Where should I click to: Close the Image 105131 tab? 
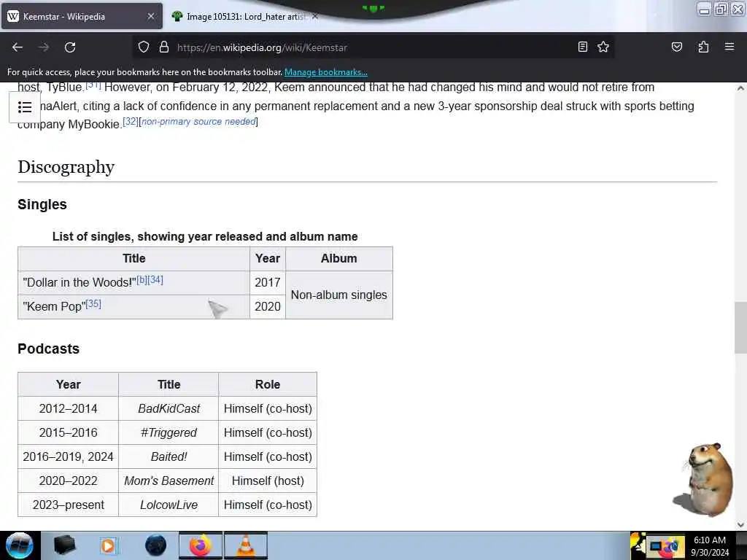315,16
